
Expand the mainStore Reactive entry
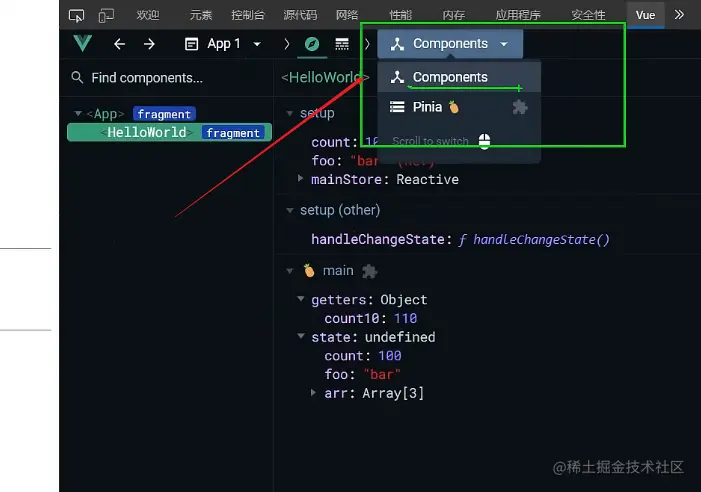tap(300, 179)
